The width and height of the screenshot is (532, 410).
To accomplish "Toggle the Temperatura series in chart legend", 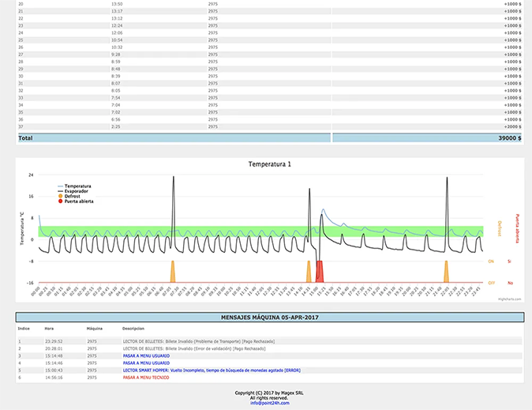I will point(77,186).
